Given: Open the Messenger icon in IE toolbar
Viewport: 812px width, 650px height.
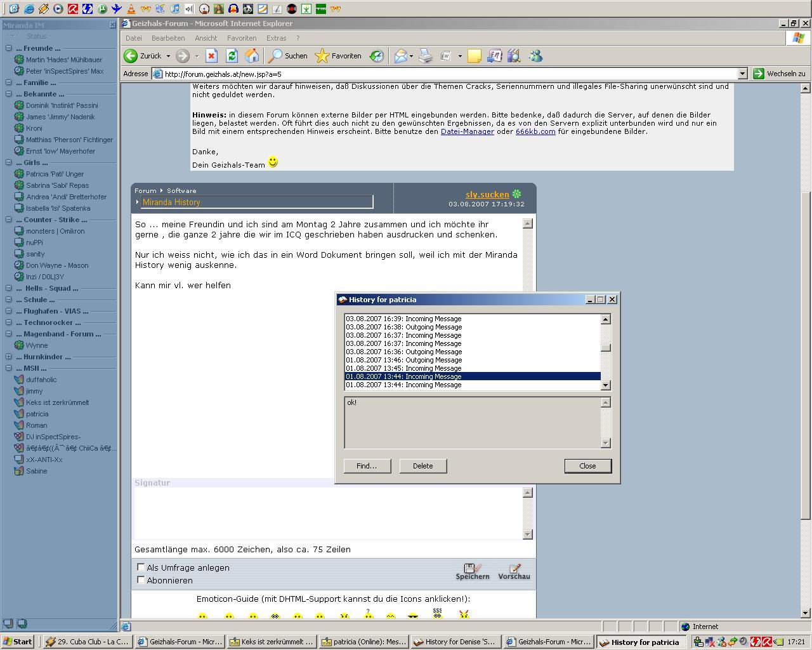Looking at the screenshot, I should [535, 56].
